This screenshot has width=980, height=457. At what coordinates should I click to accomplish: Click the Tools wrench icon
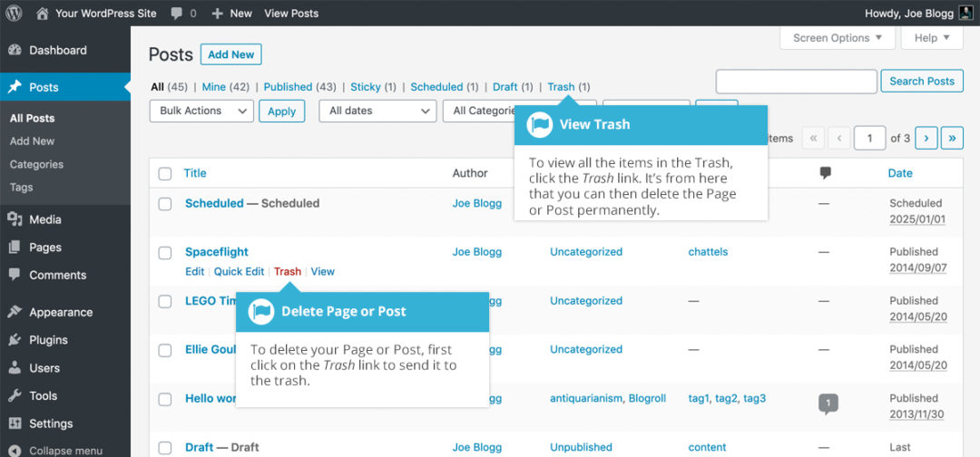15,395
